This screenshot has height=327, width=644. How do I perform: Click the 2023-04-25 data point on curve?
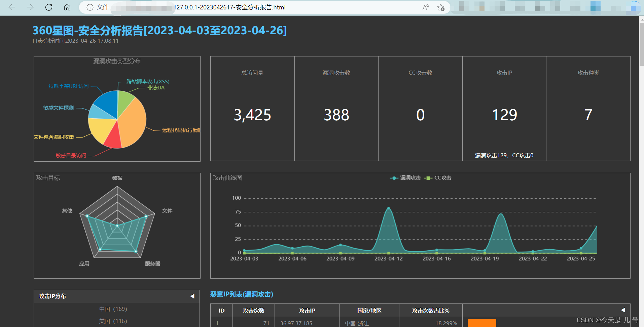point(581,248)
